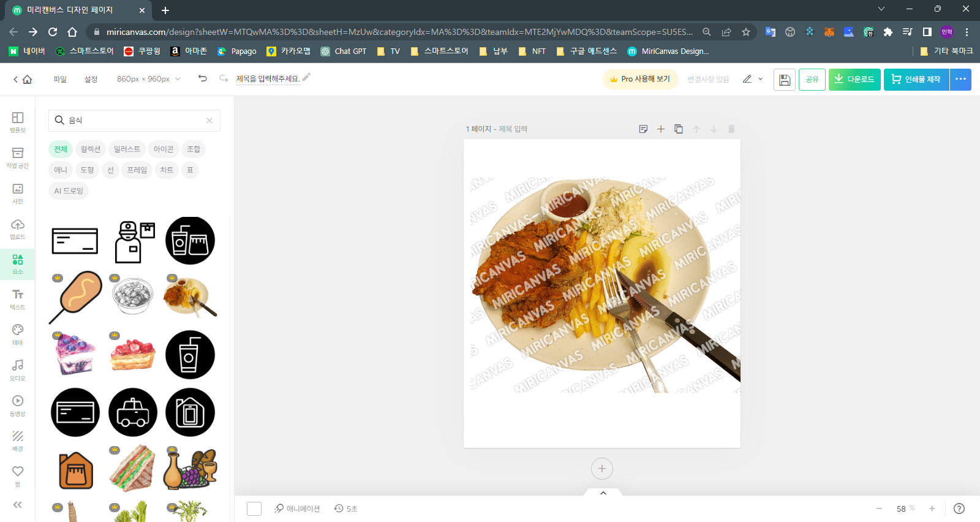Delete page using trash icon

pyautogui.click(x=731, y=129)
